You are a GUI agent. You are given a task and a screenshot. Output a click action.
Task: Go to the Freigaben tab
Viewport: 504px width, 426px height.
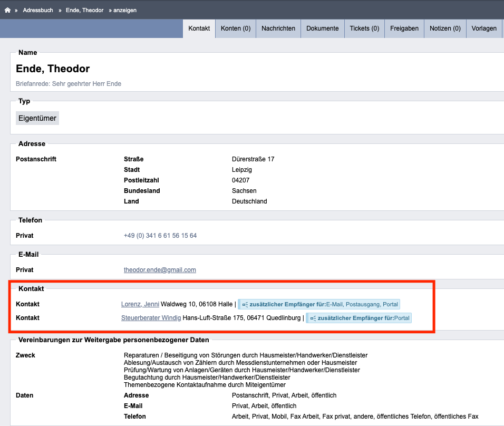click(x=404, y=28)
